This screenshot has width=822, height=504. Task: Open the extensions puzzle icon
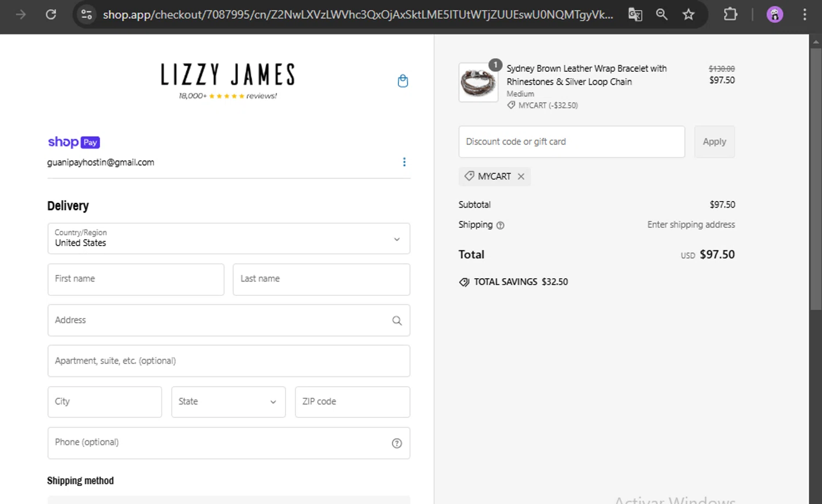click(730, 14)
